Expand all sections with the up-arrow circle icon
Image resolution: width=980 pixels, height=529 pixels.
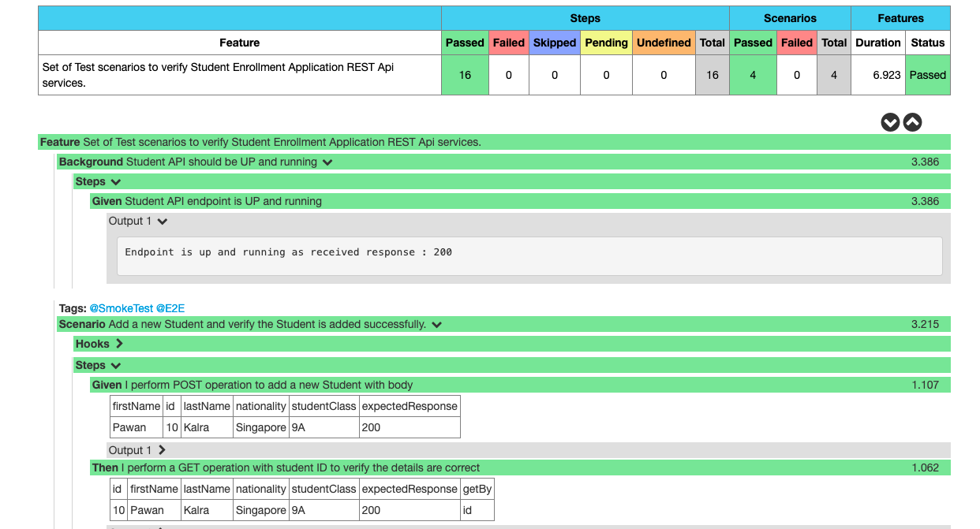912,122
